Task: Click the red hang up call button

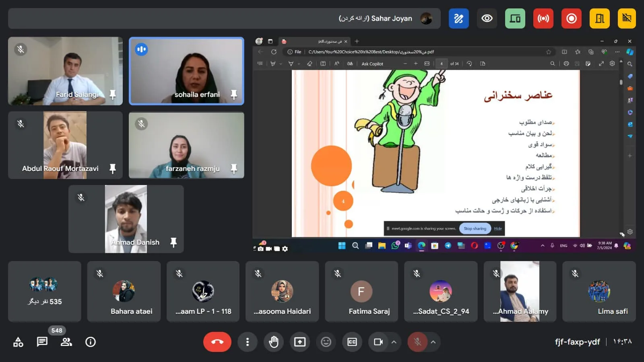Action: click(217, 342)
